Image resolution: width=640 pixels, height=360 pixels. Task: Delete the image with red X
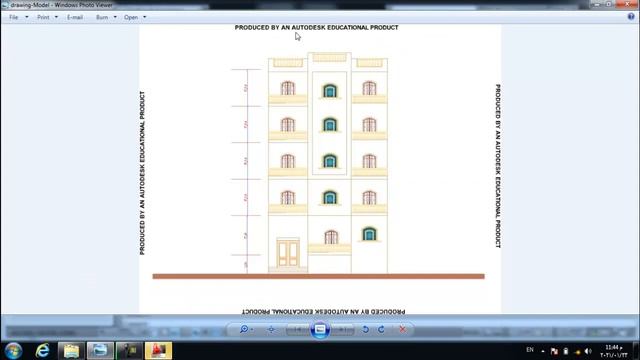point(402,329)
